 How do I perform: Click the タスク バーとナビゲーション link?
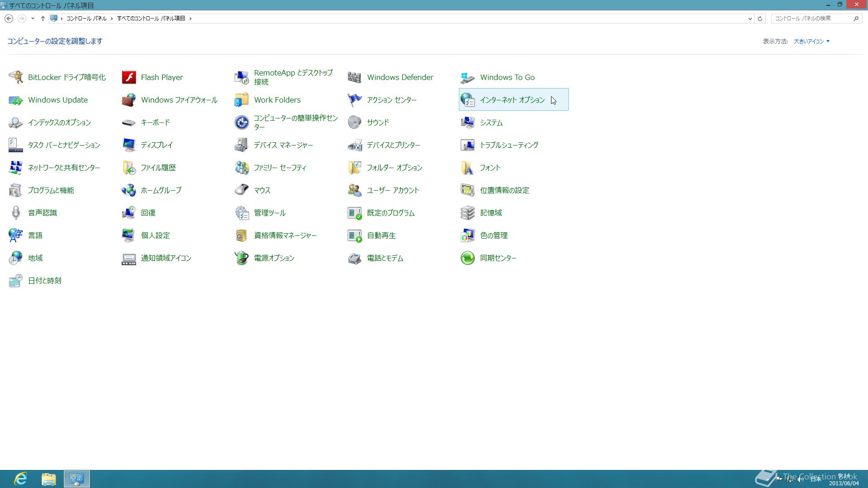pyautogui.click(x=64, y=145)
